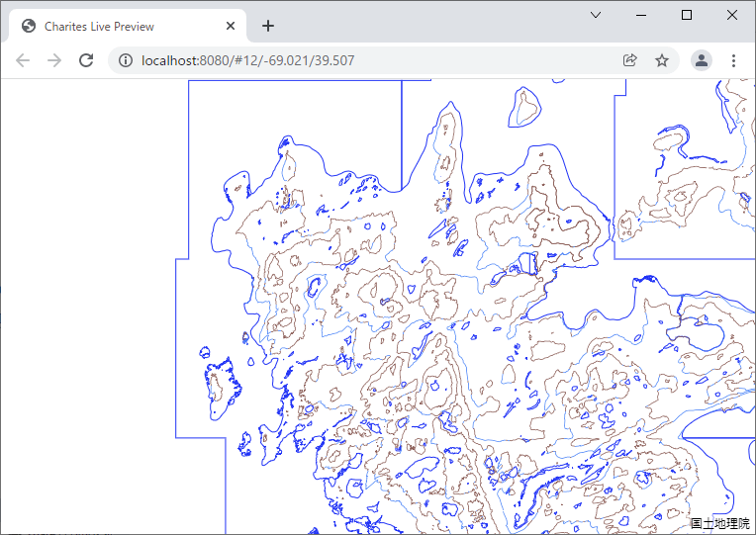Close the browser window
This screenshot has width=756, height=535.
click(x=732, y=15)
